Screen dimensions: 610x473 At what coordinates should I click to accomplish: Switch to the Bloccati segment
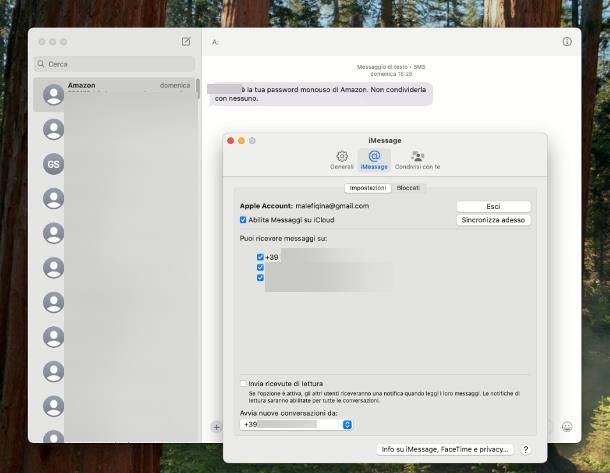408,188
